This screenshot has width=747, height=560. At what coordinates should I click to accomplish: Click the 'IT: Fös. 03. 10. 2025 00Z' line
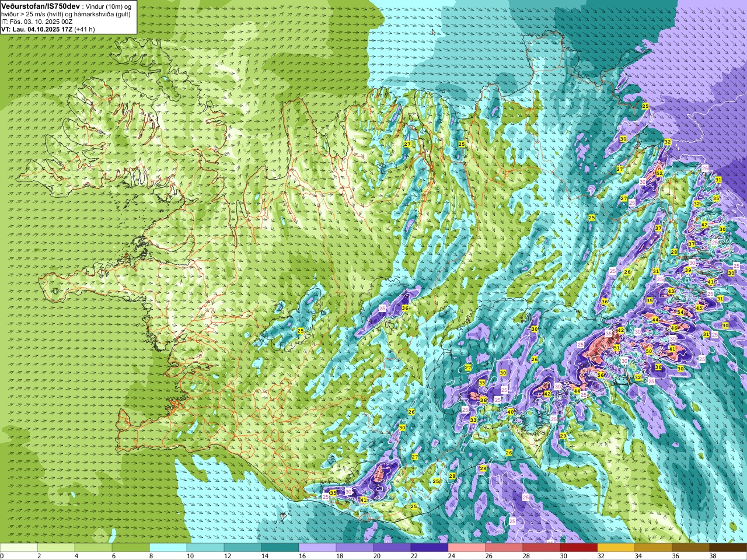tap(37, 22)
